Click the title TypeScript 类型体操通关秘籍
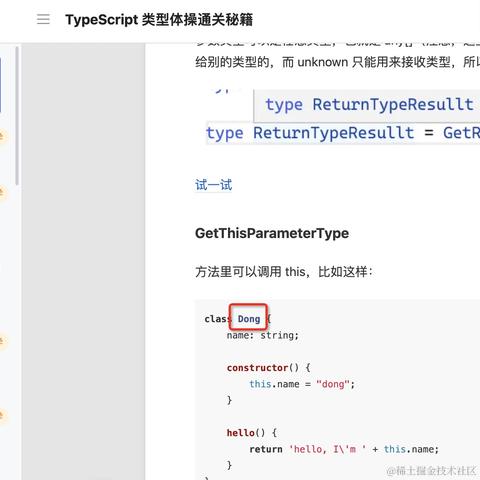This screenshot has height=480, width=480. (x=159, y=20)
